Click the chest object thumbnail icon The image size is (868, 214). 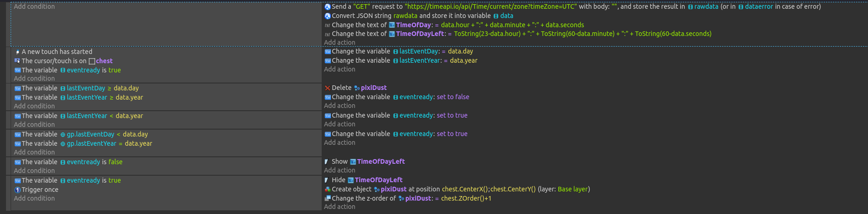point(92,61)
